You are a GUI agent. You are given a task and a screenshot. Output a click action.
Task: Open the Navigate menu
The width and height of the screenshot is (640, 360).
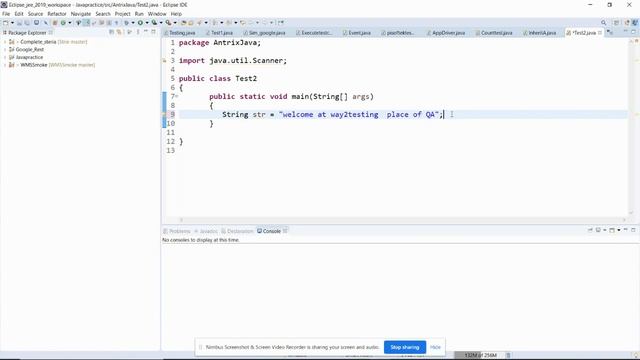pyautogui.click(x=81, y=14)
